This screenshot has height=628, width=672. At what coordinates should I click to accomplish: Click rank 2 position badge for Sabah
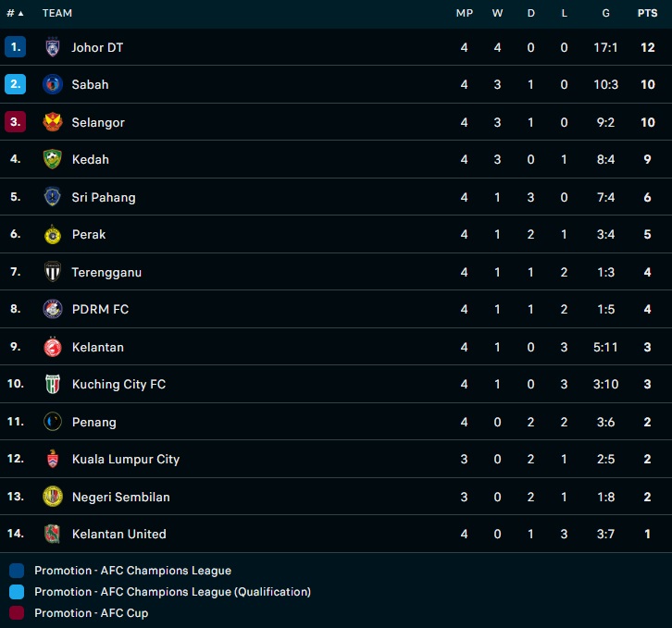click(15, 84)
